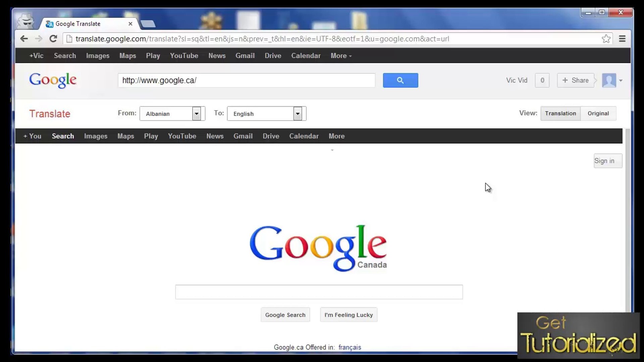The height and width of the screenshot is (362, 644).
Task: Click the I'm Feeling Lucky button
Action: [348, 315]
